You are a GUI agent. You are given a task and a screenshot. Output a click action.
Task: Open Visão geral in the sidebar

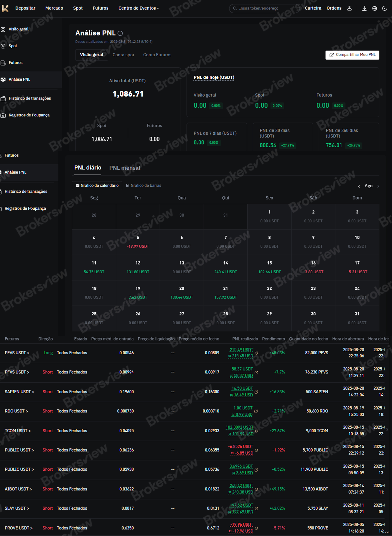tap(18, 29)
